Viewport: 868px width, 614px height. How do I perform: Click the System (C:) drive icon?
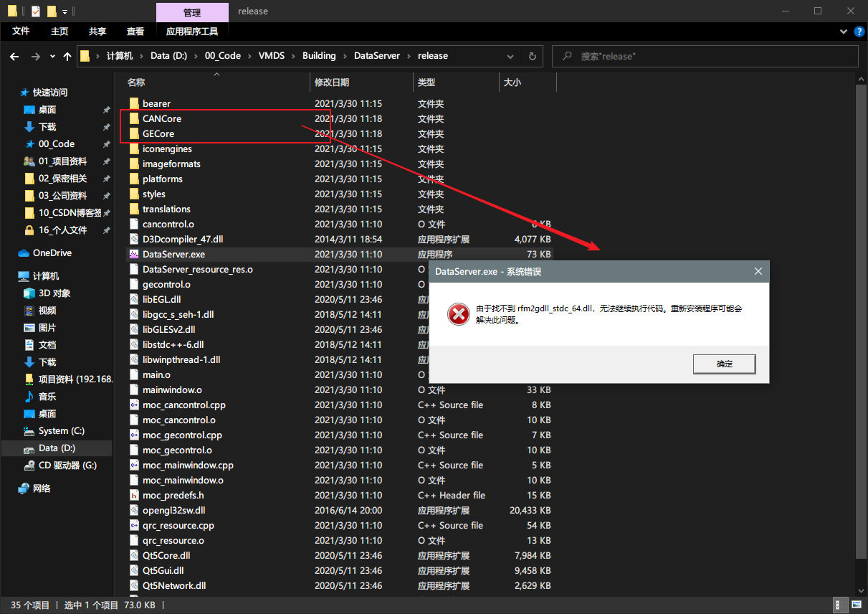(x=29, y=430)
